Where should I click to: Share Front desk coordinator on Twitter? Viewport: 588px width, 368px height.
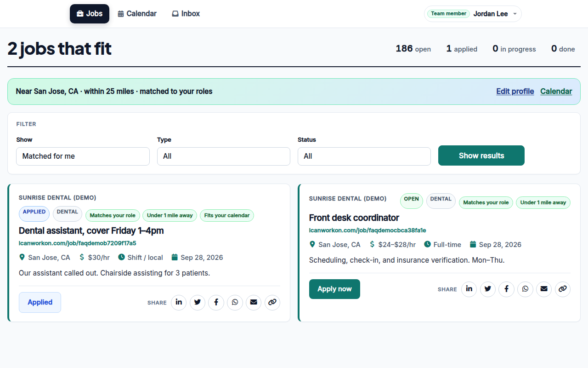click(488, 289)
